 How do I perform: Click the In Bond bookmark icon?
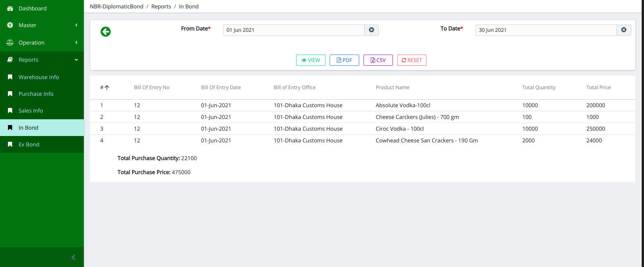(10, 128)
